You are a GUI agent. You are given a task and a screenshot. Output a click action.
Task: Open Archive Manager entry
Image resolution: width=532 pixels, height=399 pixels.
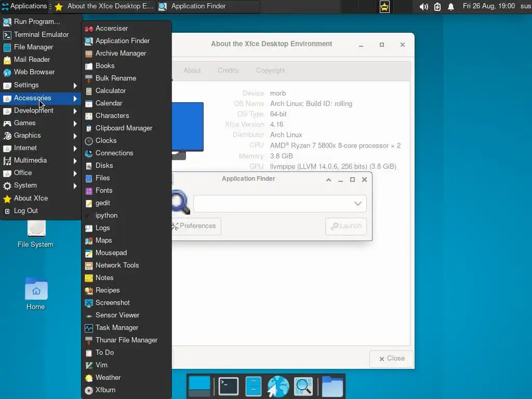(x=126, y=54)
